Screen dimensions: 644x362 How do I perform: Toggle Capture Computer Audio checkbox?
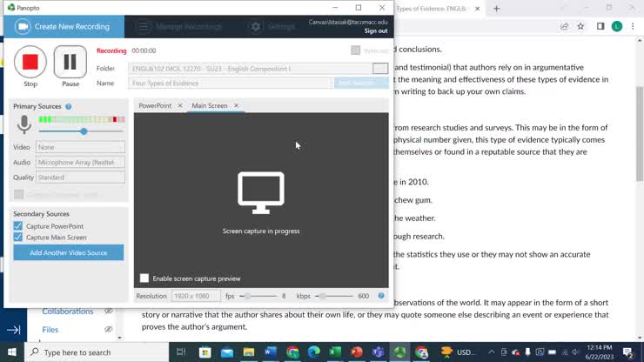(18, 194)
